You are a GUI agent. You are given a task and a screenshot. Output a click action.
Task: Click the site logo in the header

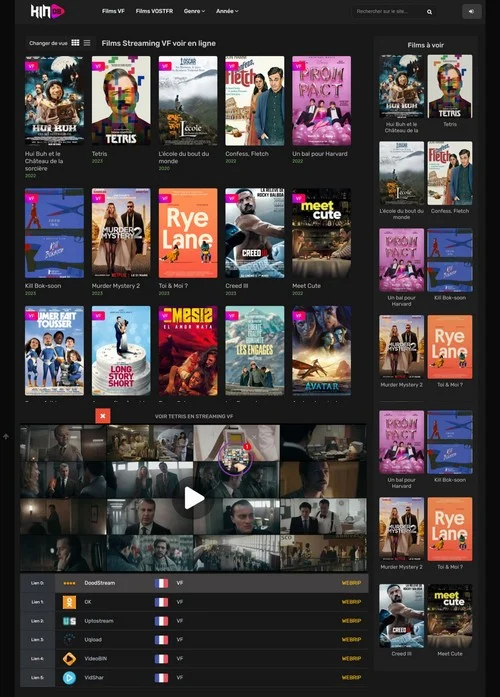tap(48, 11)
